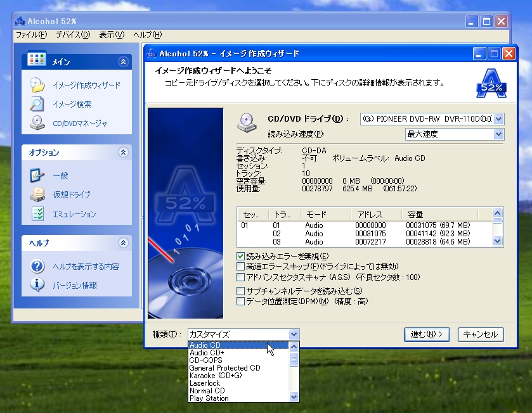Open CD/DVDマネージャ link in sidebar

click(80, 124)
